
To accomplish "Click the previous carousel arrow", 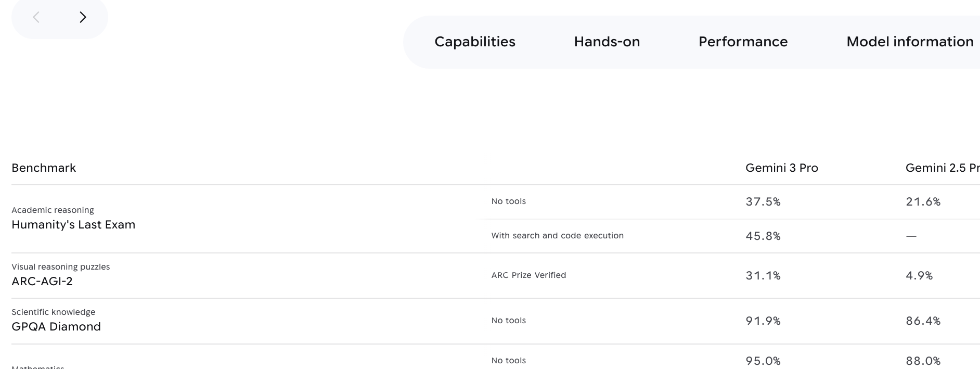I will (x=36, y=17).
